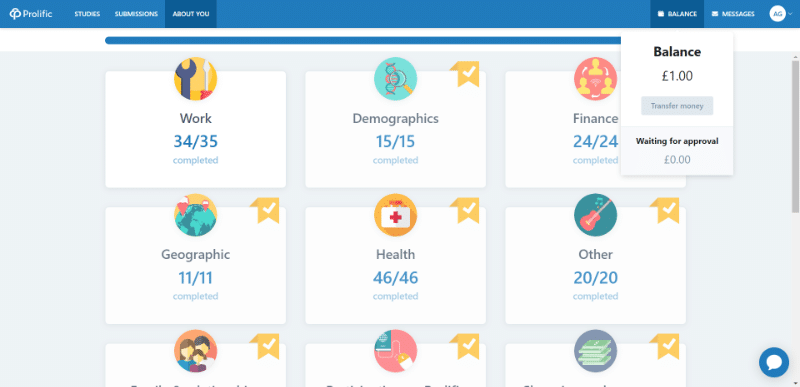Open the Other guitar icon
This screenshot has height=387, width=800.
click(595, 215)
